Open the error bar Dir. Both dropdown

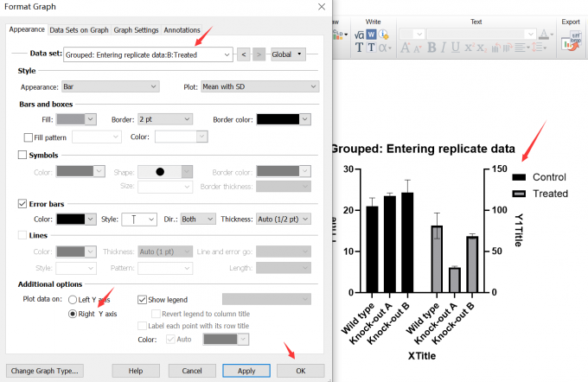click(x=198, y=219)
